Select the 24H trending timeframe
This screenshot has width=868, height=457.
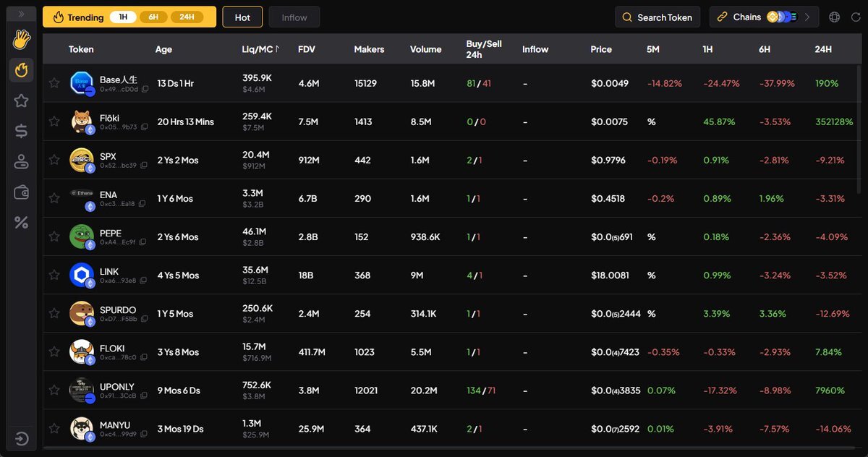tap(186, 17)
